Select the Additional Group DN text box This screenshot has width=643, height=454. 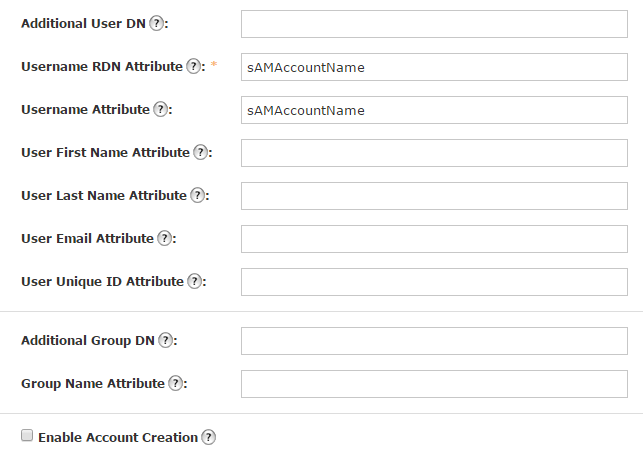coord(434,341)
